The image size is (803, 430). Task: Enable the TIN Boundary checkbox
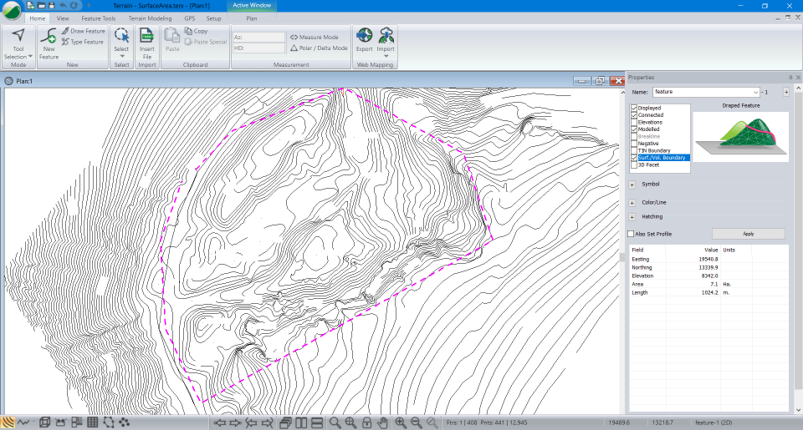(634, 151)
